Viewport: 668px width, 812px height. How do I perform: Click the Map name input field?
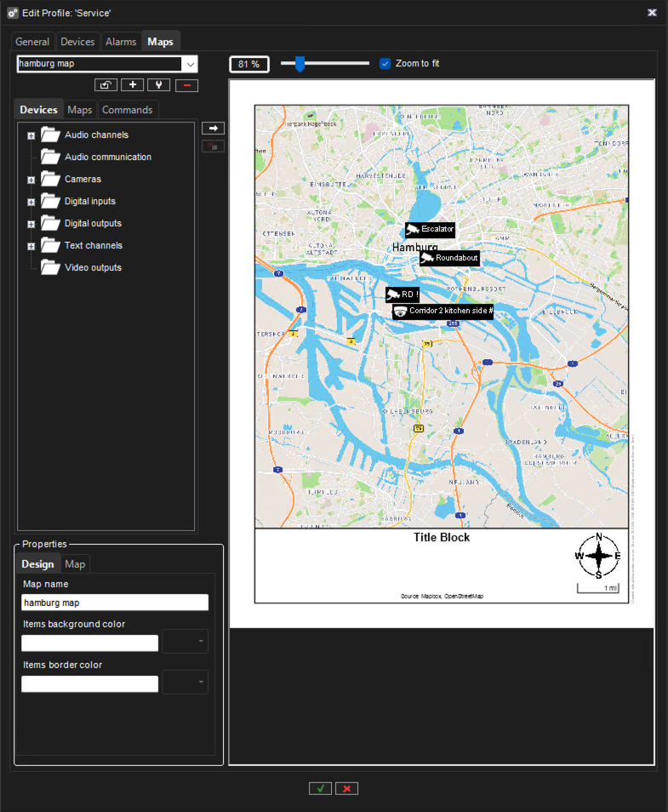pos(115,603)
